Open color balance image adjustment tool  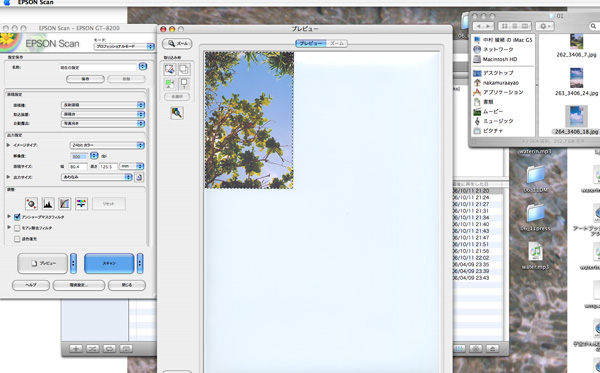pyautogui.click(x=81, y=204)
